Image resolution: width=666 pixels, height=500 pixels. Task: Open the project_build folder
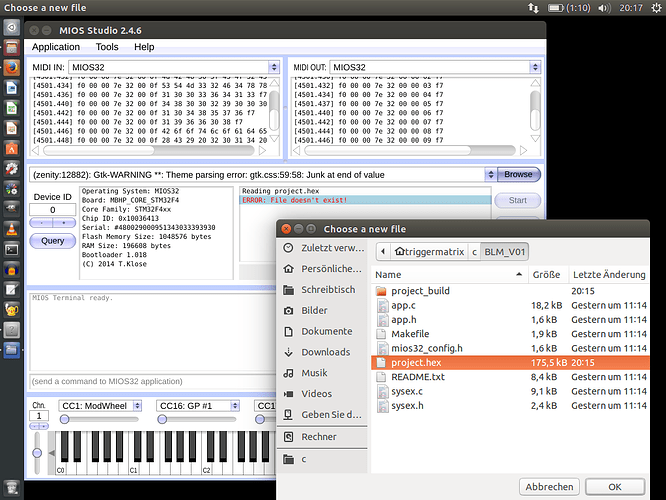pos(511,291)
